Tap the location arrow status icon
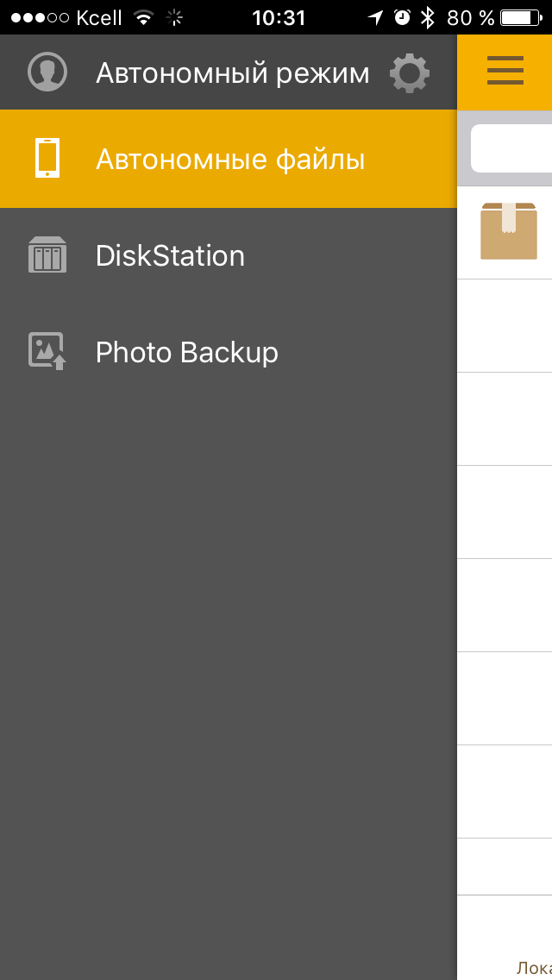The image size is (552, 980). (375, 17)
